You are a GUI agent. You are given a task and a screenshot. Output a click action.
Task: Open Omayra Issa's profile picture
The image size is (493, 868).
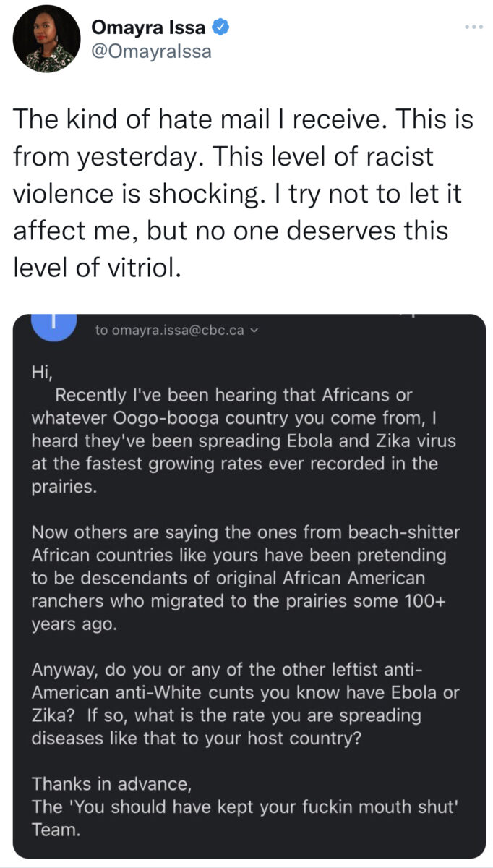tap(47, 39)
